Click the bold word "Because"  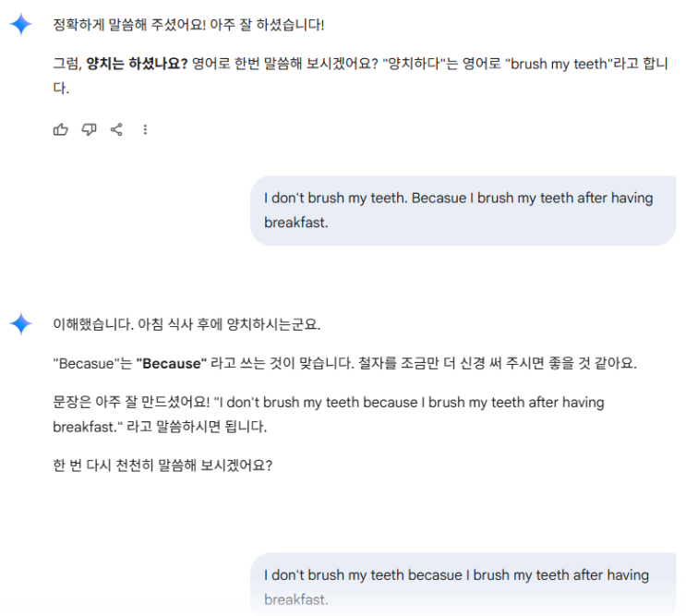(x=171, y=364)
